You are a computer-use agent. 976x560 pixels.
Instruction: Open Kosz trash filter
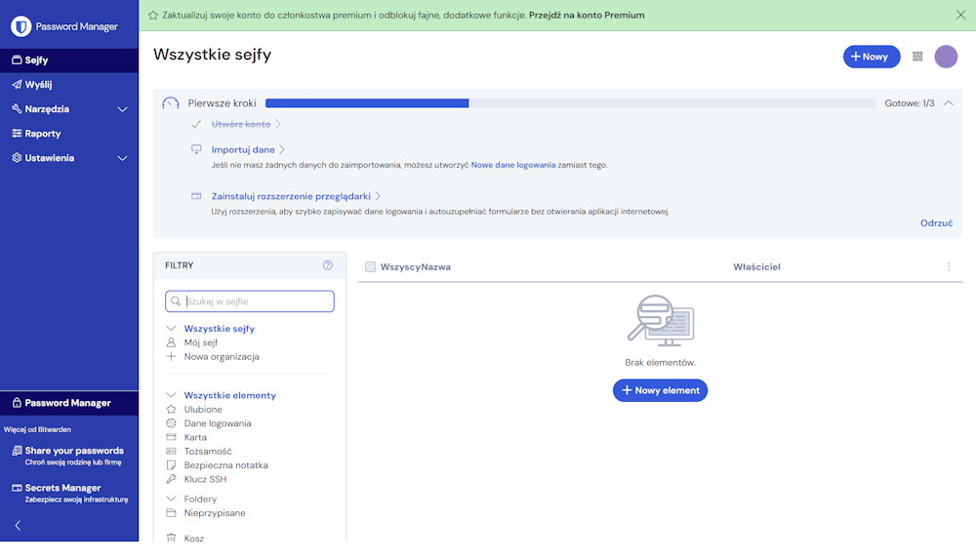tap(193, 539)
